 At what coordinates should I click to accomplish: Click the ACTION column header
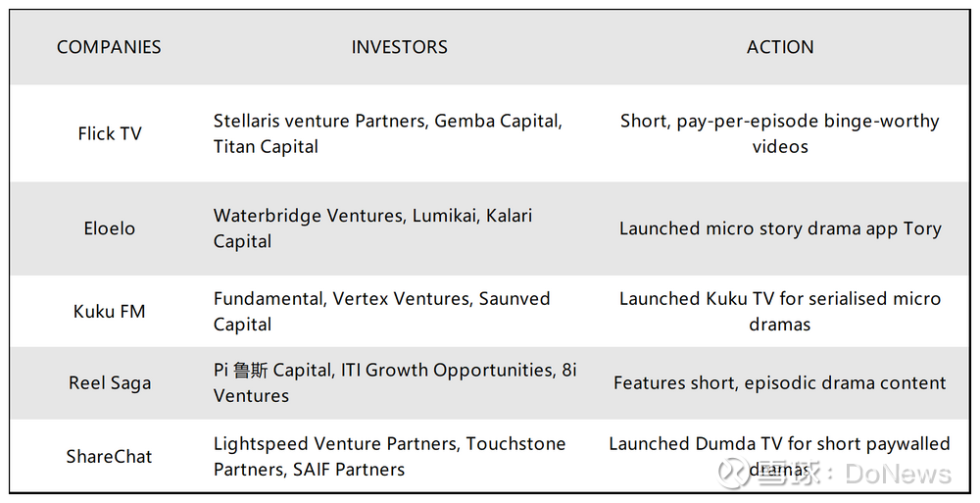click(779, 47)
